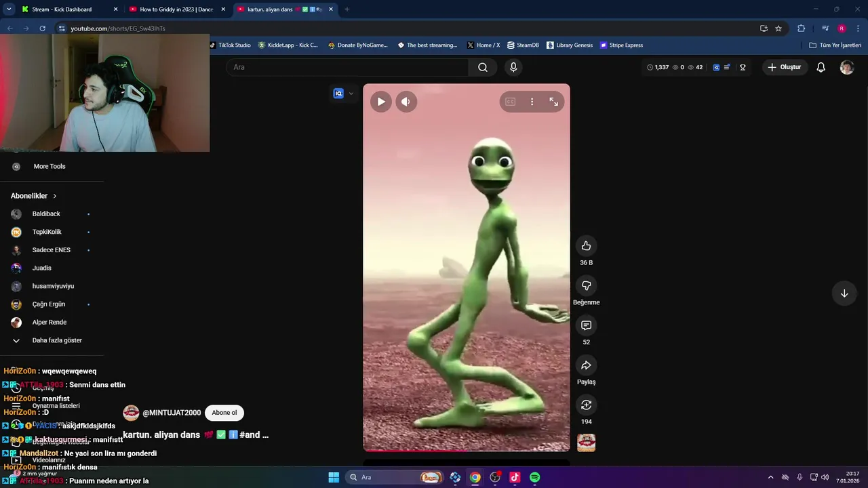This screenshot has height=488, width=868.
Task: Open the Chrome extensions puzzle icon
Action: (x=801, y=28)
